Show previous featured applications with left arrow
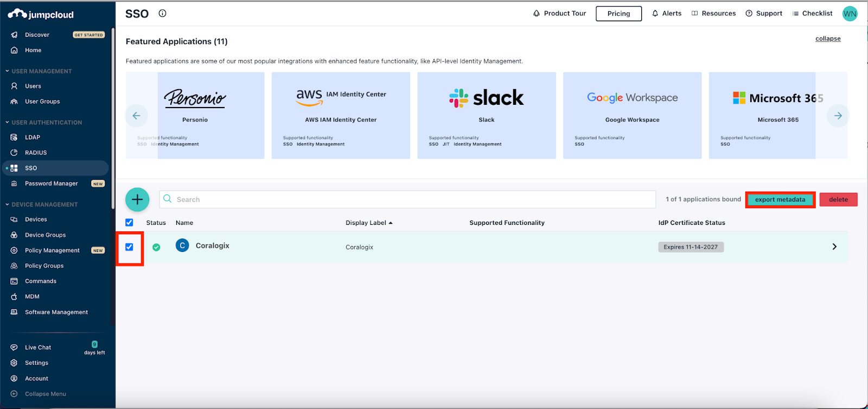Viewport: 868px width, 409px height. pos(136,116)
